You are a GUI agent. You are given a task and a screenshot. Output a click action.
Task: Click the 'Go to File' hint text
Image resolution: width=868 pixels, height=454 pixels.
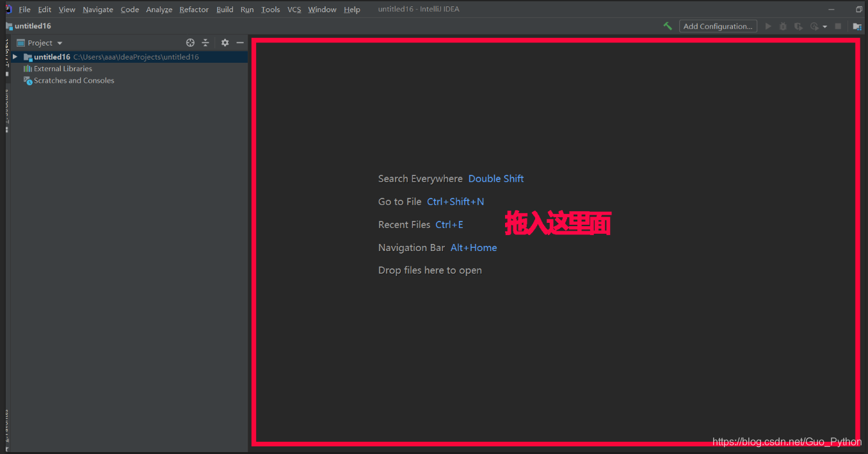[400, 202]
